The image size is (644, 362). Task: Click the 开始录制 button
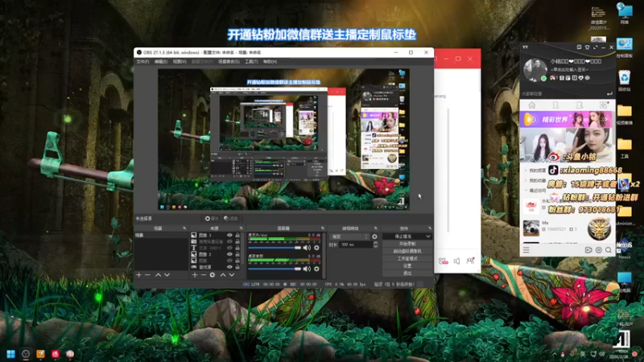(407, 244)
